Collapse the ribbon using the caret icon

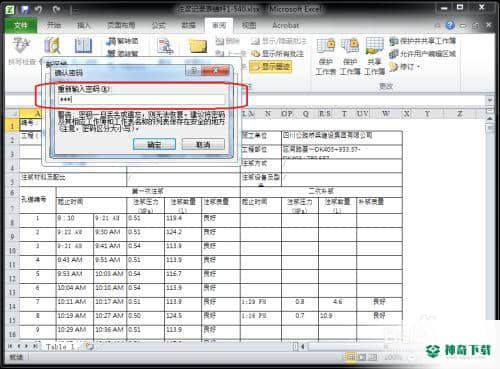tap(437, 25)
